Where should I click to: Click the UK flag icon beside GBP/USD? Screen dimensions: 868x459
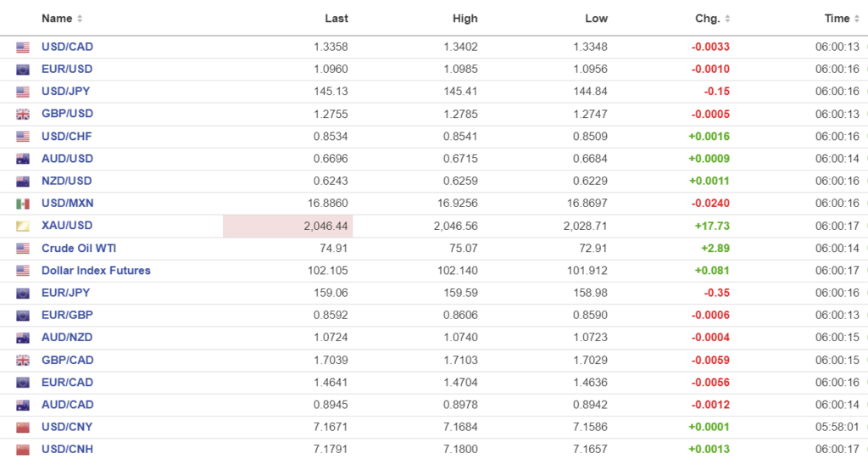23,114
